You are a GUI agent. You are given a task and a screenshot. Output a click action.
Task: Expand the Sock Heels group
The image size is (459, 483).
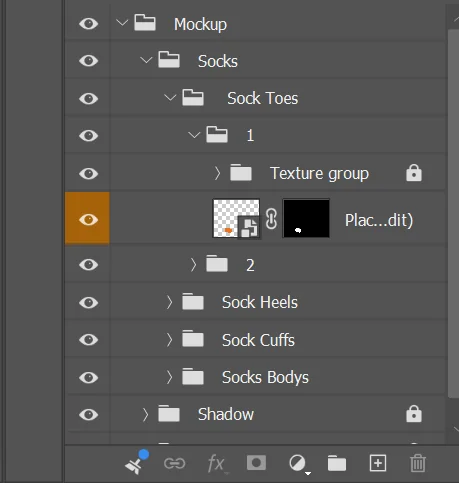click(x=169, y=302)
